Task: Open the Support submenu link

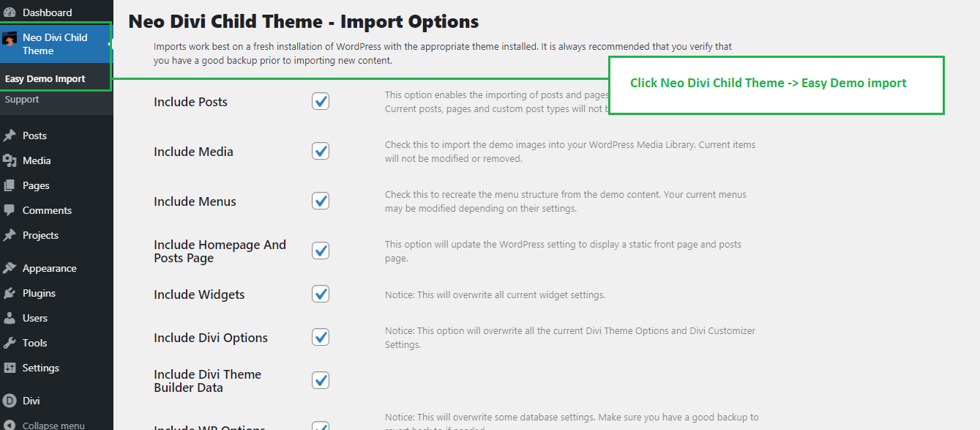Action: 22,99
